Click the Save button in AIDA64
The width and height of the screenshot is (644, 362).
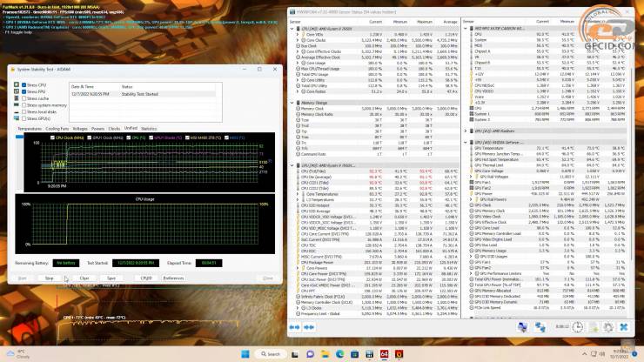[x=111, y=278]
